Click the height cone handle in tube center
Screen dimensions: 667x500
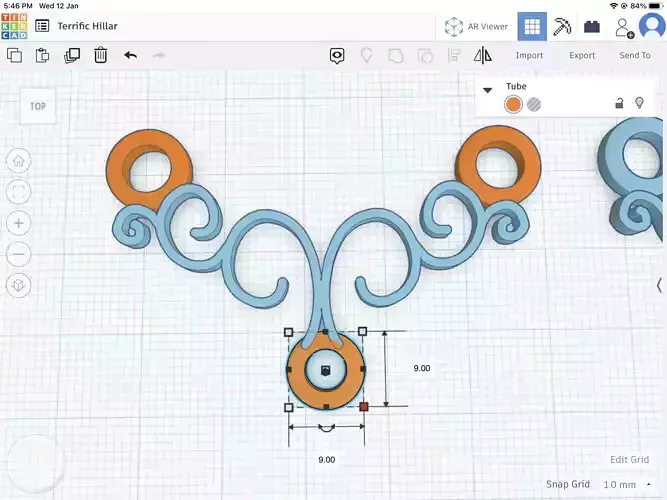(x=326, y=370)
